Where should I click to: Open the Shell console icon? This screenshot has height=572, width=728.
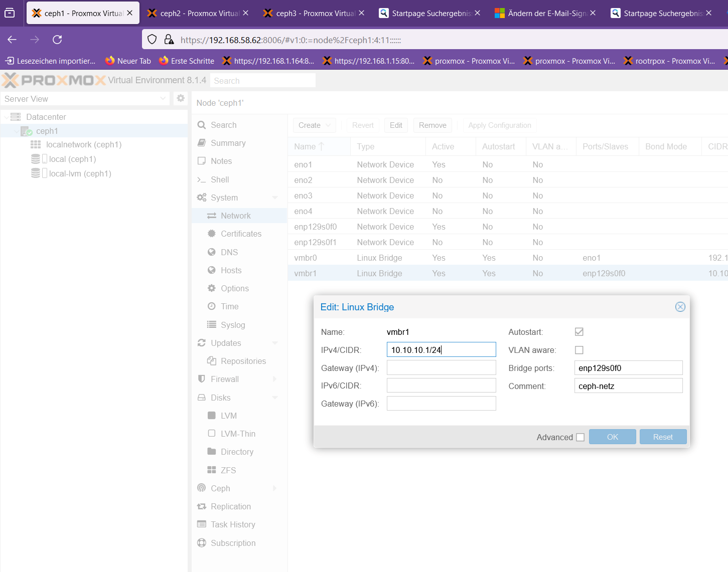[202, 179]
